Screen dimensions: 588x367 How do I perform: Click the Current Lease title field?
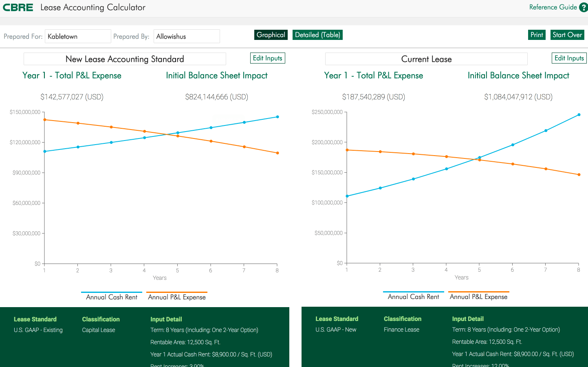[426, 59]
